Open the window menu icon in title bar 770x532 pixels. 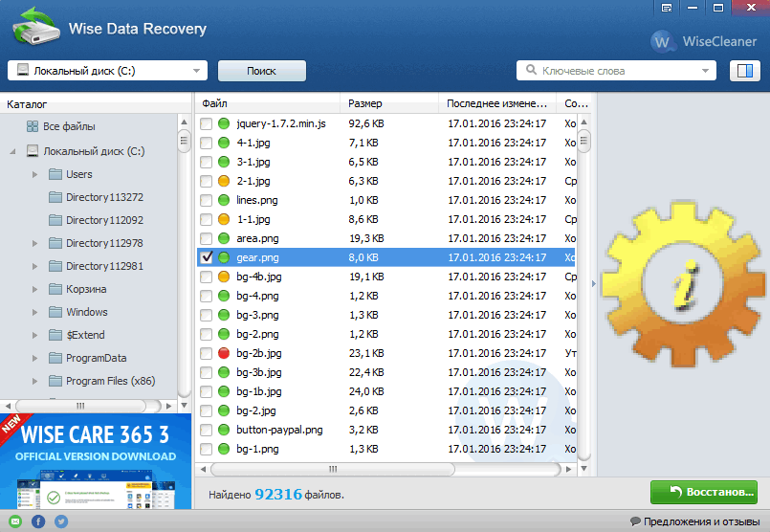click(667, 8)
